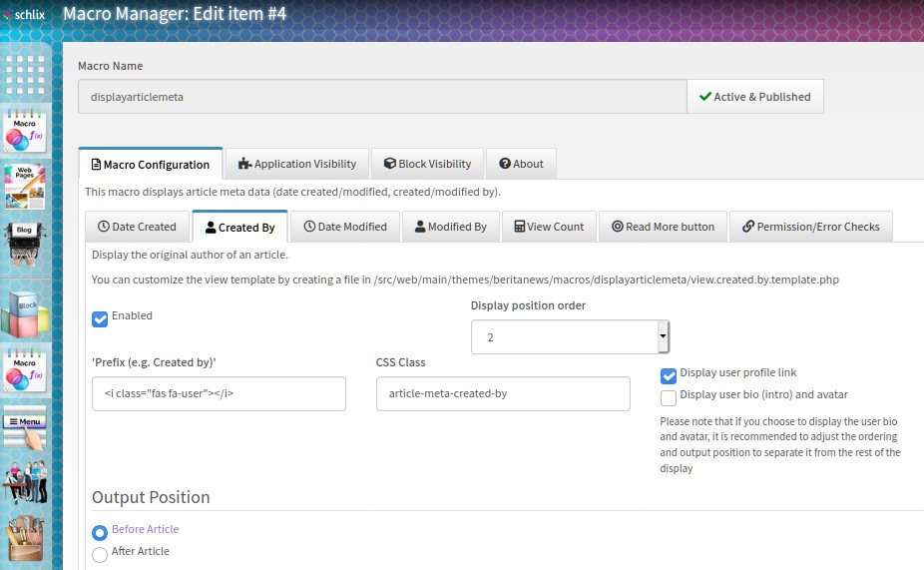Click the schlix logo
Viewport: 924px width, 570px height.
coord(26,15)
